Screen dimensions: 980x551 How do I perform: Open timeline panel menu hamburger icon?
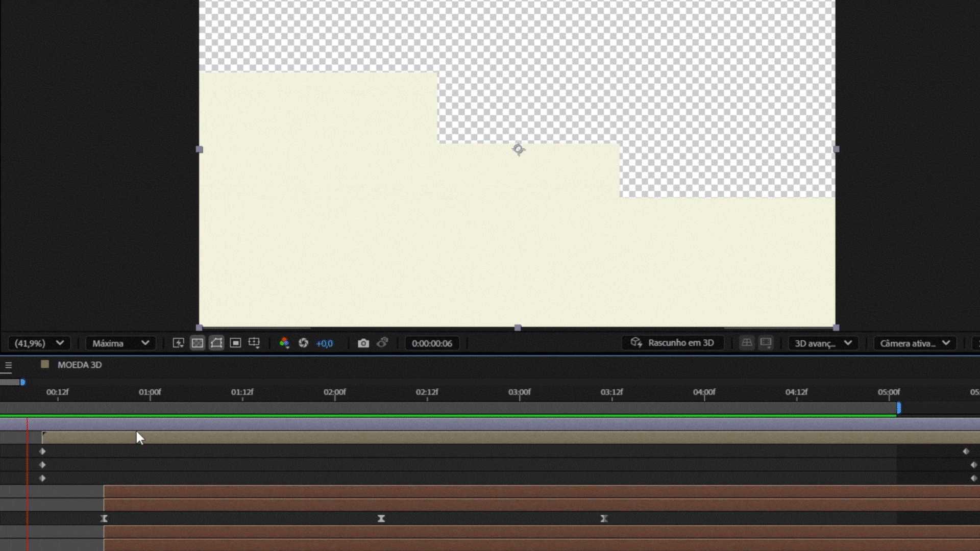point(8,365)
